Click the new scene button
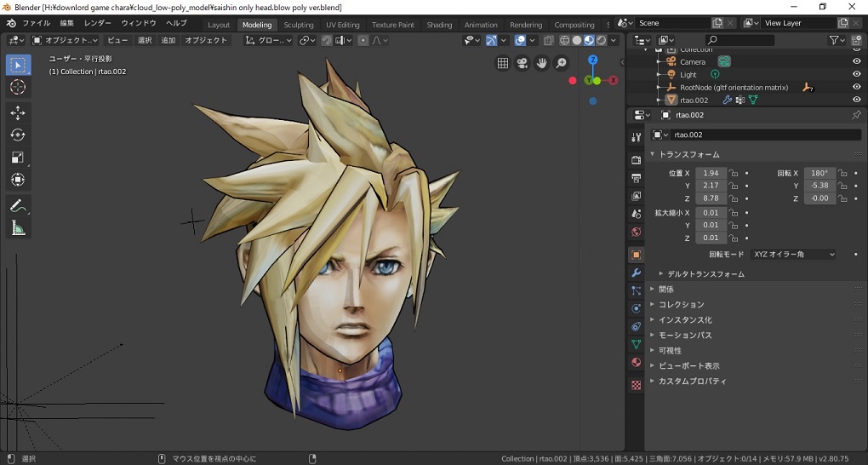The width and height of the screenshot is (868, 465). (x=717, y=23)
